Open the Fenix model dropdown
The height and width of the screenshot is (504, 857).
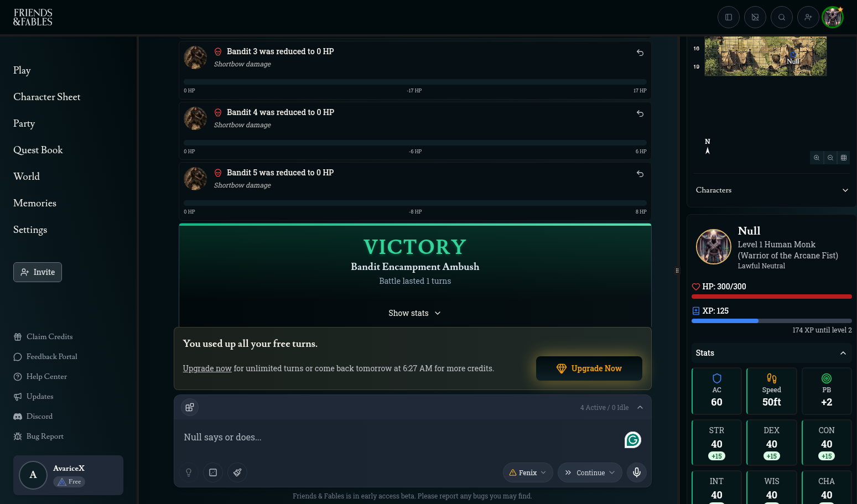pos(528,472)
